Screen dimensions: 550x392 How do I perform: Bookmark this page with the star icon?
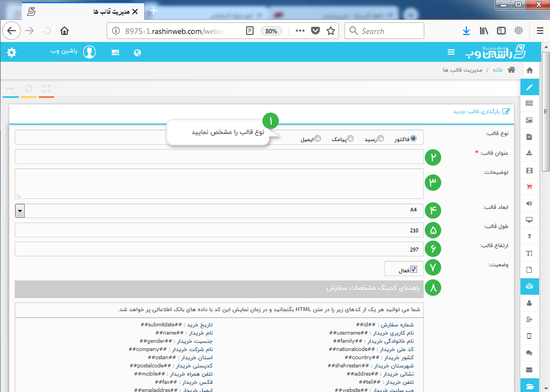pos(330,31)
